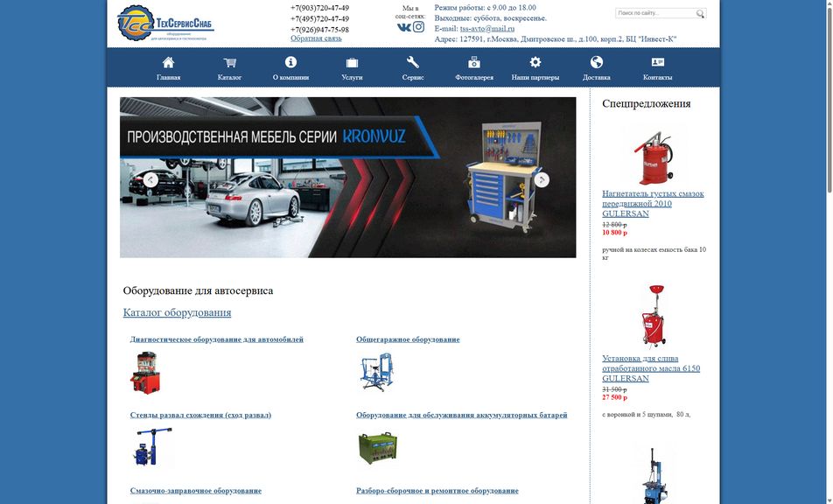Click the red diagnostic equipment thumbnail
833x504 pixels.
coord(145,372)
